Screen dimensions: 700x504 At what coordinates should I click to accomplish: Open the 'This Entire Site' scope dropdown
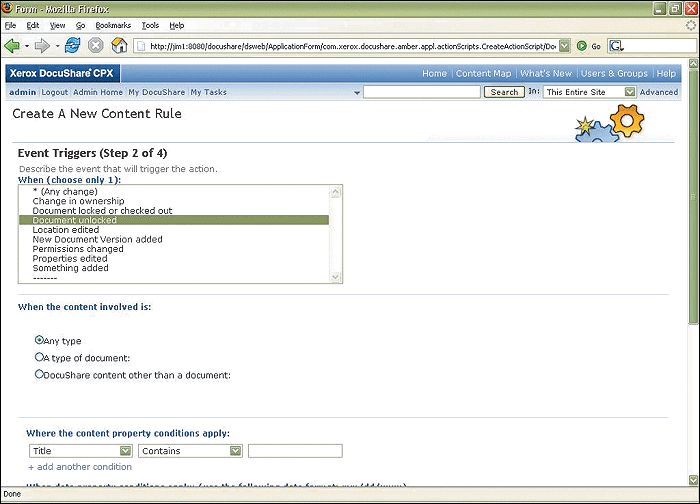[x=629, y=92]
